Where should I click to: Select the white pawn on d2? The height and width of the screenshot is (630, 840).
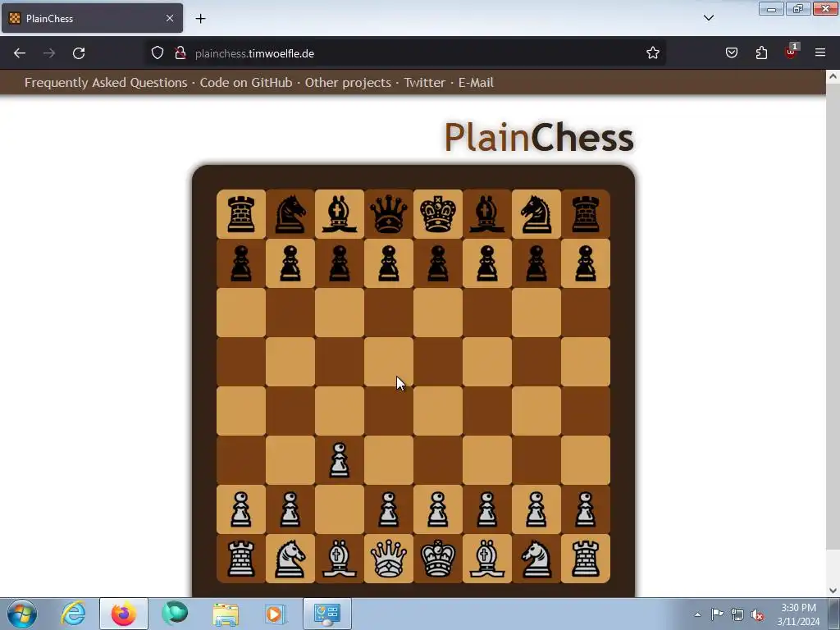tap(389, 509)
